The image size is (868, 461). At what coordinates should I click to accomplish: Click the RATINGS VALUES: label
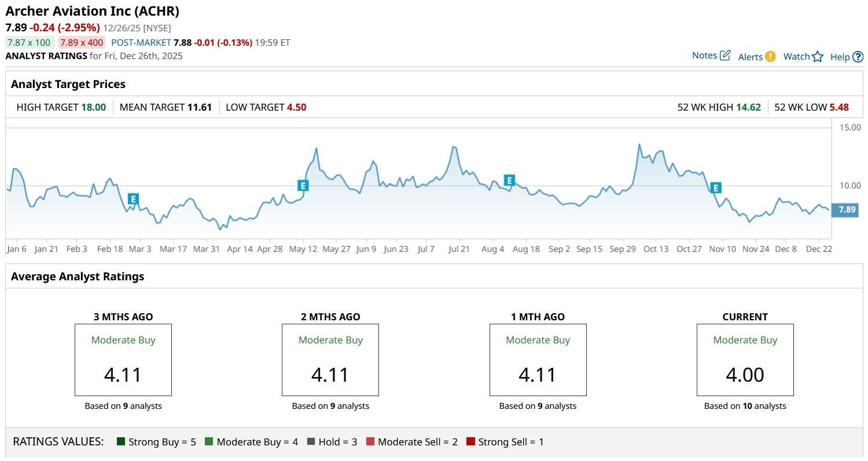[x=58, y=442]
